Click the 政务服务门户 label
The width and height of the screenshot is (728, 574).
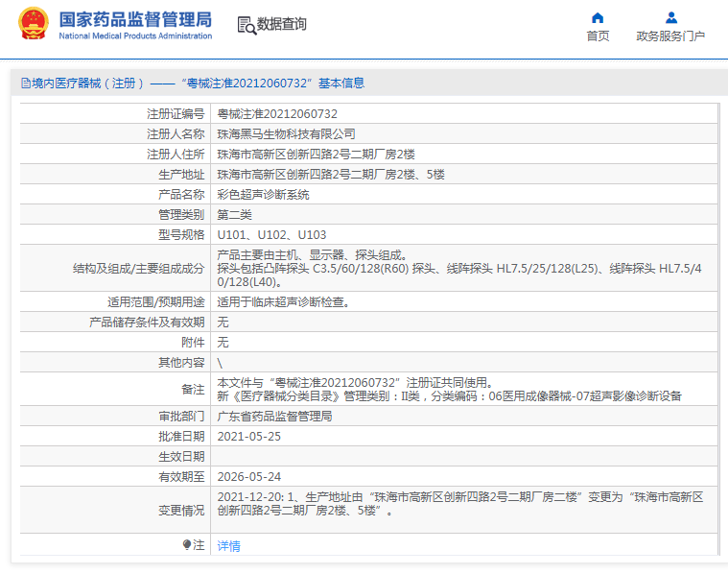pyautogui.click(x=670, y=36)
